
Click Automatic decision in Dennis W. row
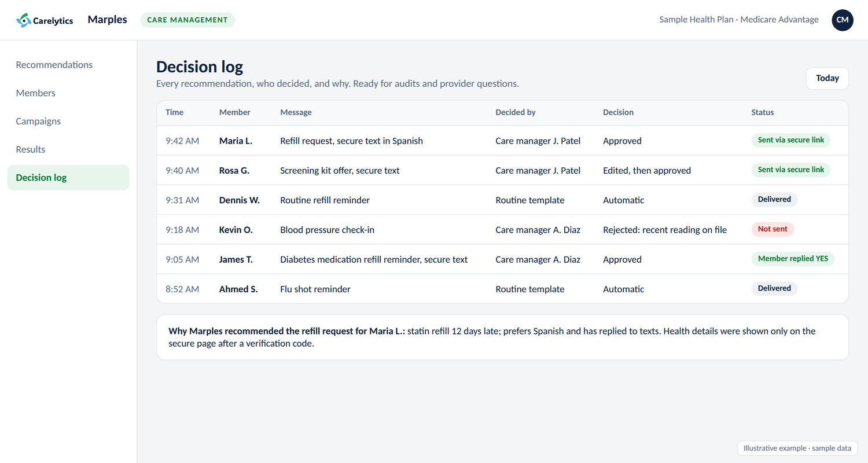(623, 200)
